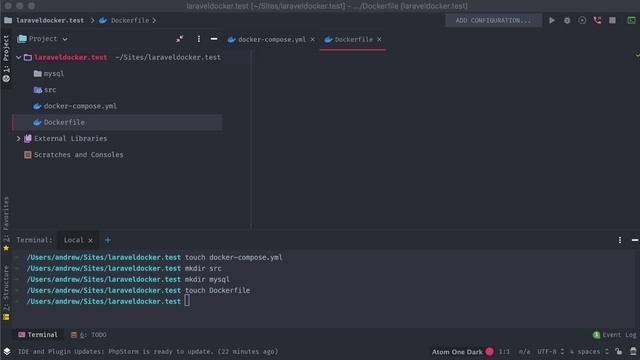The width and height of the screenshot is (640, 360).
Task: Open the Project view dropdown
Action: click(42, 39)
